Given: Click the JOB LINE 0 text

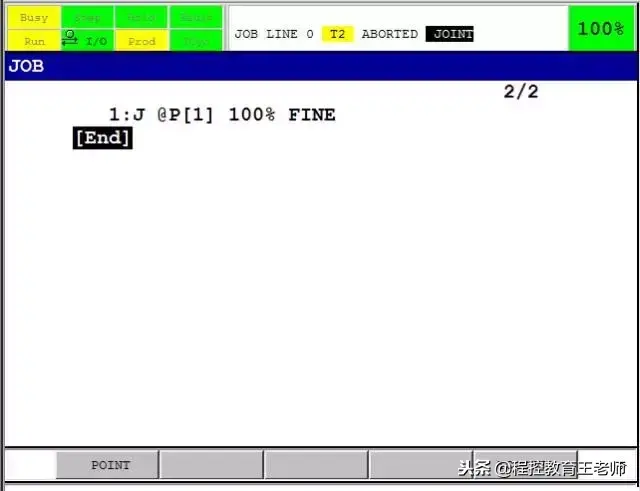Looking at the screenshot, I should pyautogui.click(x=274, y=34).
